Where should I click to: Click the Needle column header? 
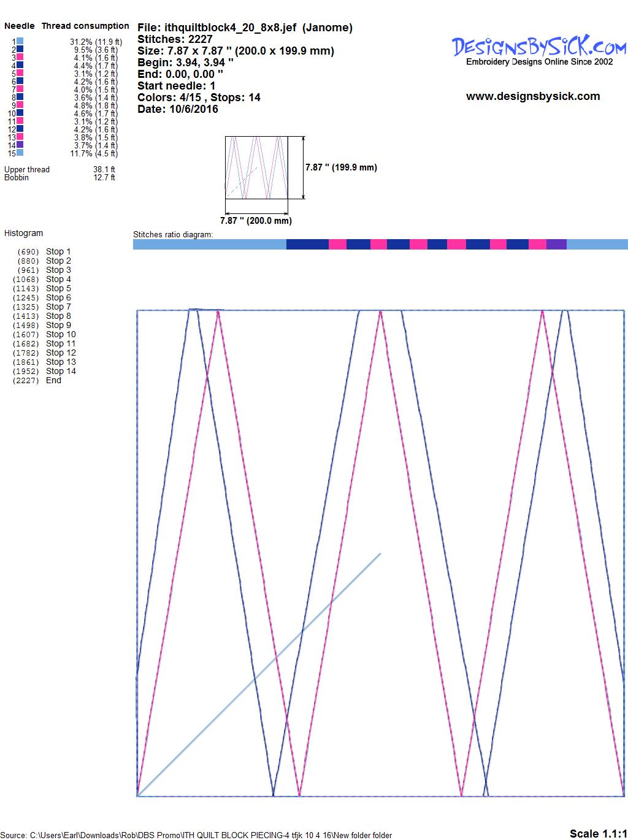click(x=20, y=26)
